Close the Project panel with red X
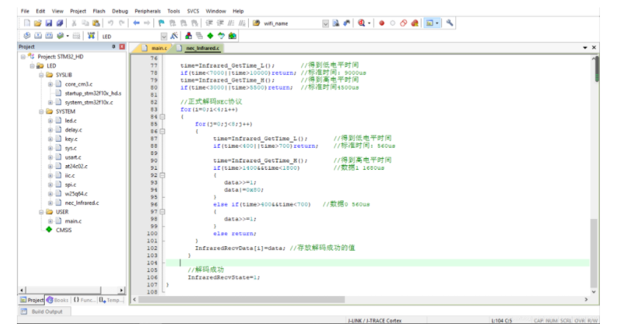 click(x=122, y=47)
